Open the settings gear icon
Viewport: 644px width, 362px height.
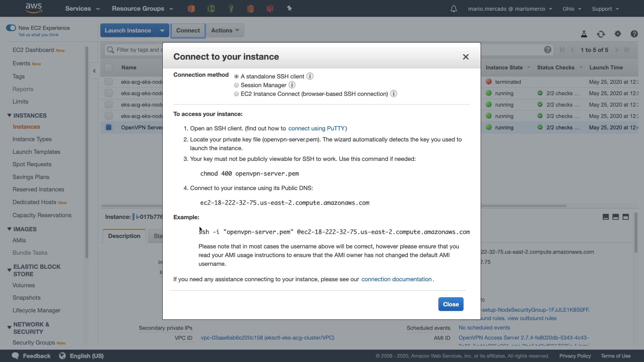618,34
